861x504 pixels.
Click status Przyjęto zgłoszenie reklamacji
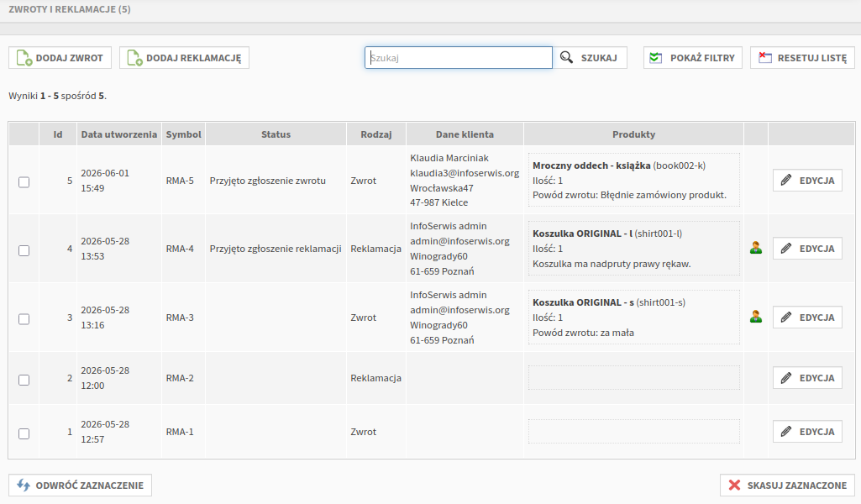276,249
